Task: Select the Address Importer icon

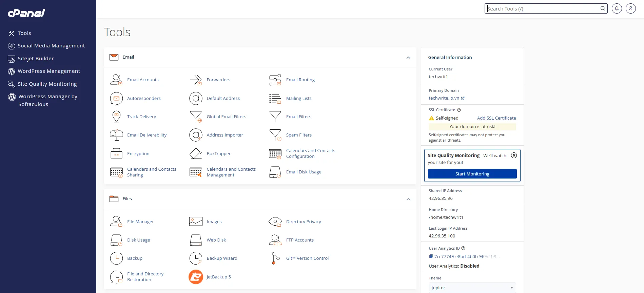Action: tap(196, 135)
